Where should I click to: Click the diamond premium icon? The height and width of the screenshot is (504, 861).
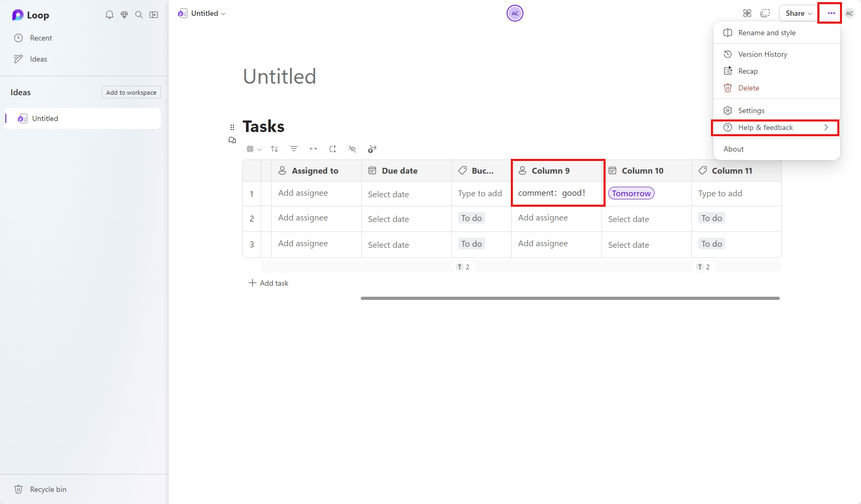click(124, 15)
